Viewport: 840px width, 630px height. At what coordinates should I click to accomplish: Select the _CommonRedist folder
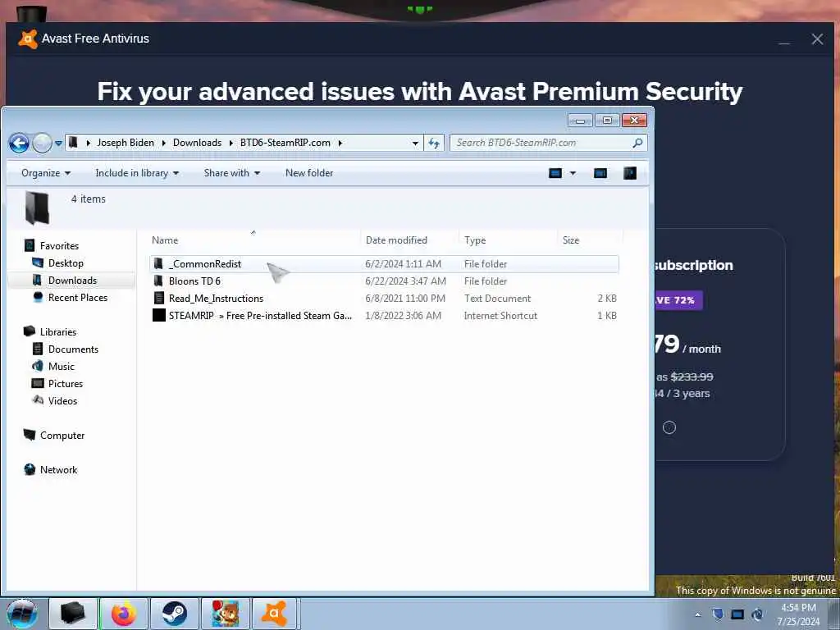[x=384, y=263]
